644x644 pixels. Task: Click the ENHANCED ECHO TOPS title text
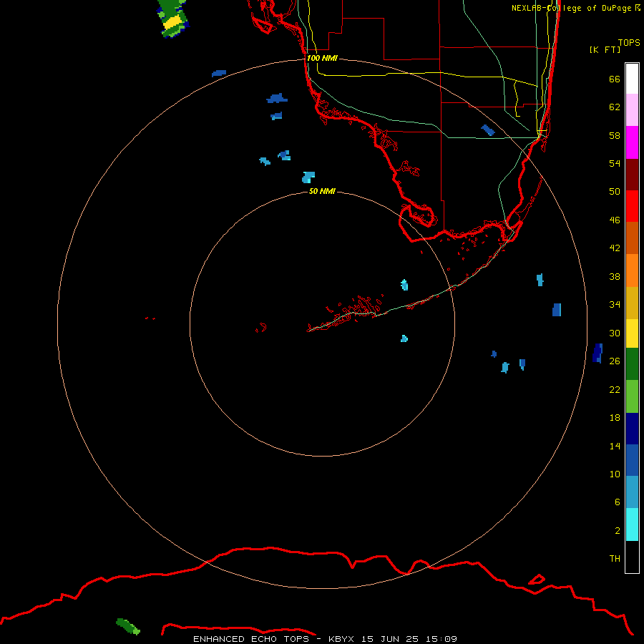coord(251,639)
